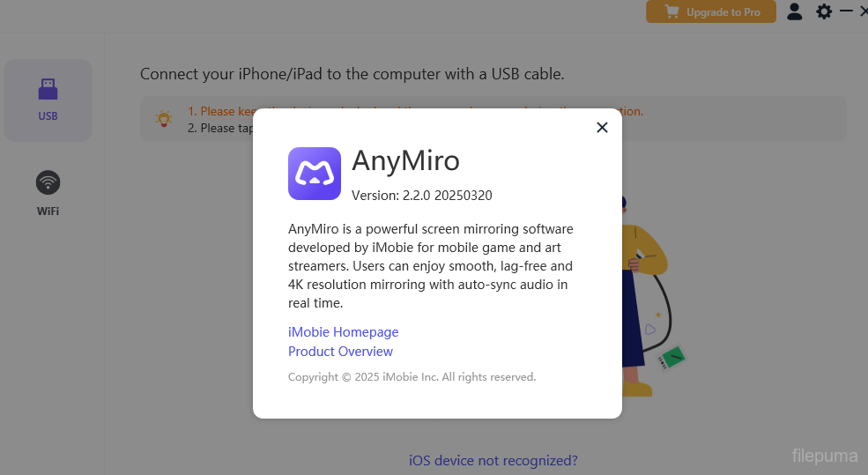The height and width of the screenshot is (475, 868).
Task: Click the shopping cart icon
Action: click(x=672, y=12)
